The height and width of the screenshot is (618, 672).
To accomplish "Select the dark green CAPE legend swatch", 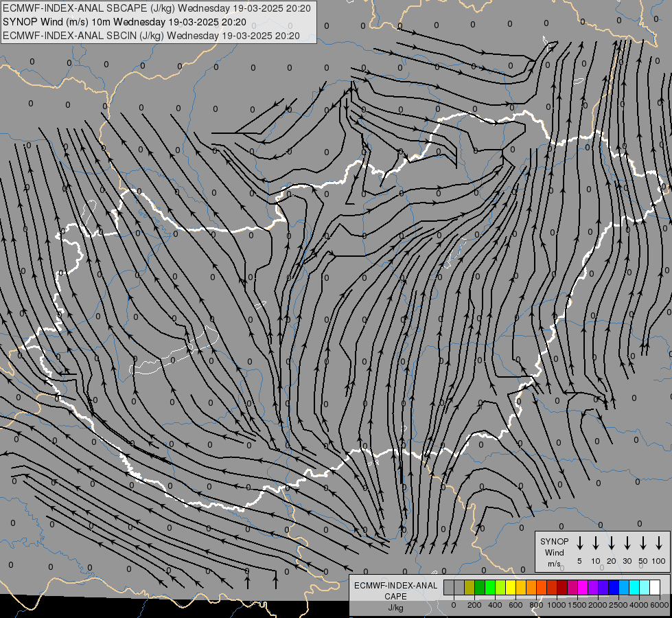I will (x=480, y=587).
